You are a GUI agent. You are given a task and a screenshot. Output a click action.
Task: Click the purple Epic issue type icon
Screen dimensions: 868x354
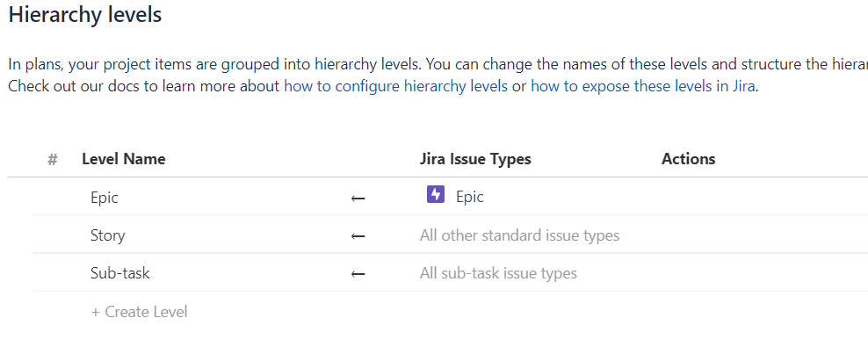pos(436,195)
